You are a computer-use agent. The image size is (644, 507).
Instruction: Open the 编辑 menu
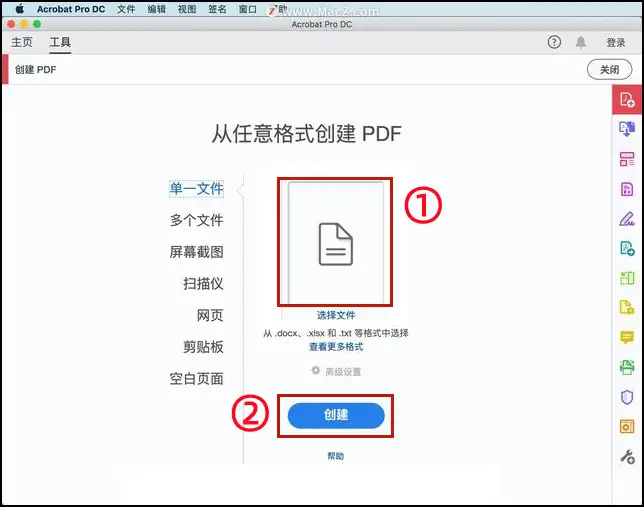click(x=156, y=9)
